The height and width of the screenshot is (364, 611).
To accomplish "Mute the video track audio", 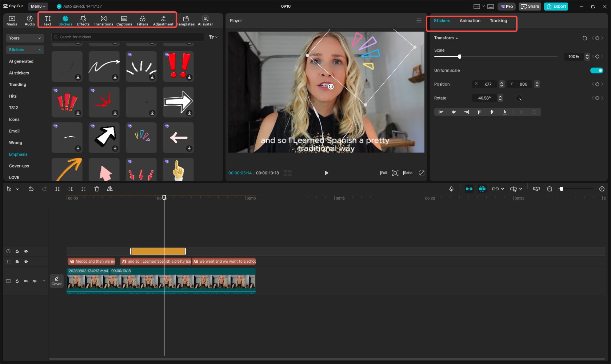I will pos(35,281).
